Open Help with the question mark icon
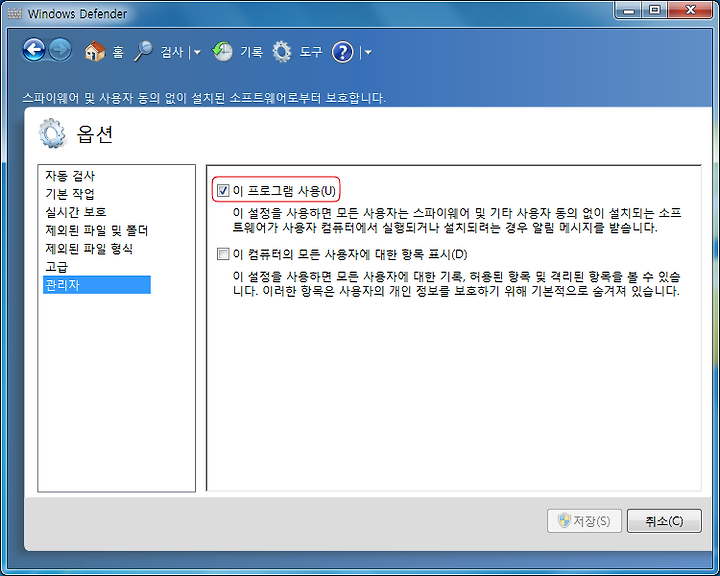720x576 pixels. click(x=343, y=52)
